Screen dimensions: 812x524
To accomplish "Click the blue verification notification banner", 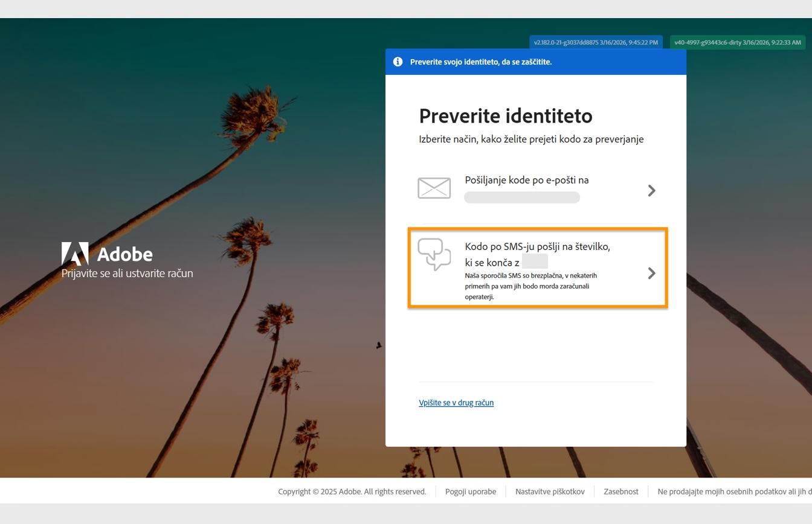I will (x=535, y=62).
